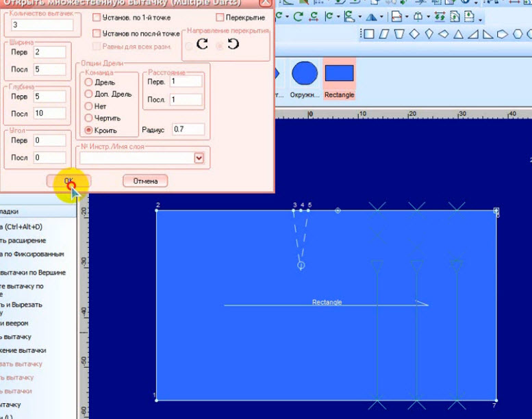
Task: Click the 'Отмена' button
Action: [x=145, y=181]
